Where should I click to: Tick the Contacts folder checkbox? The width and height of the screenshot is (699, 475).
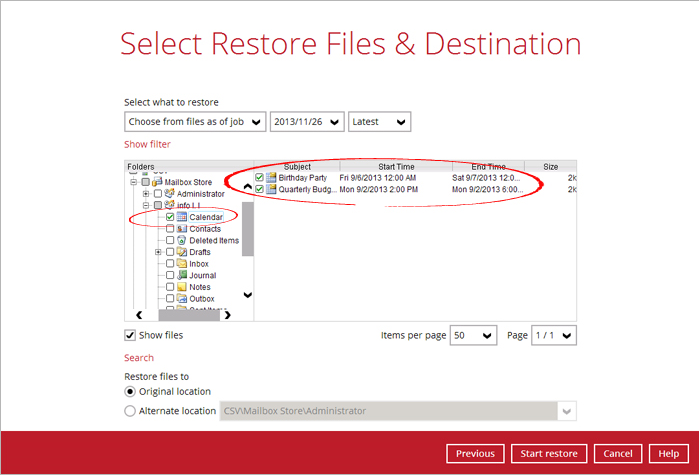click(x=170, y=229)
